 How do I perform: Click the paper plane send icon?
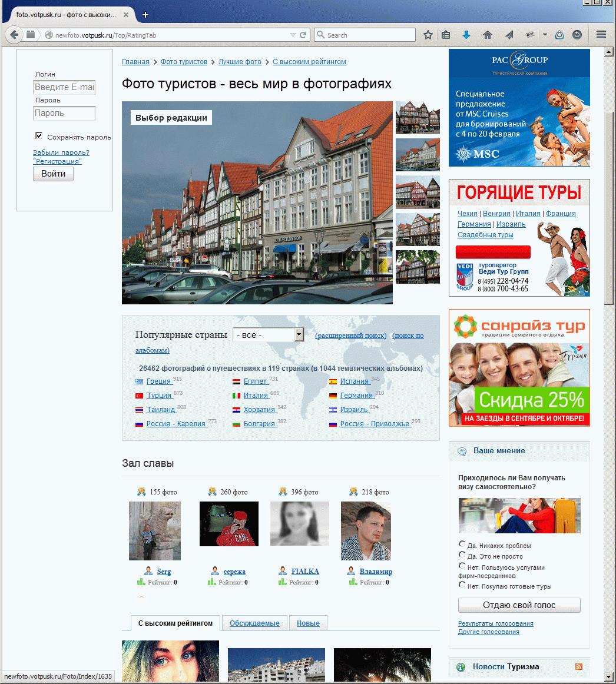(509, 35)
